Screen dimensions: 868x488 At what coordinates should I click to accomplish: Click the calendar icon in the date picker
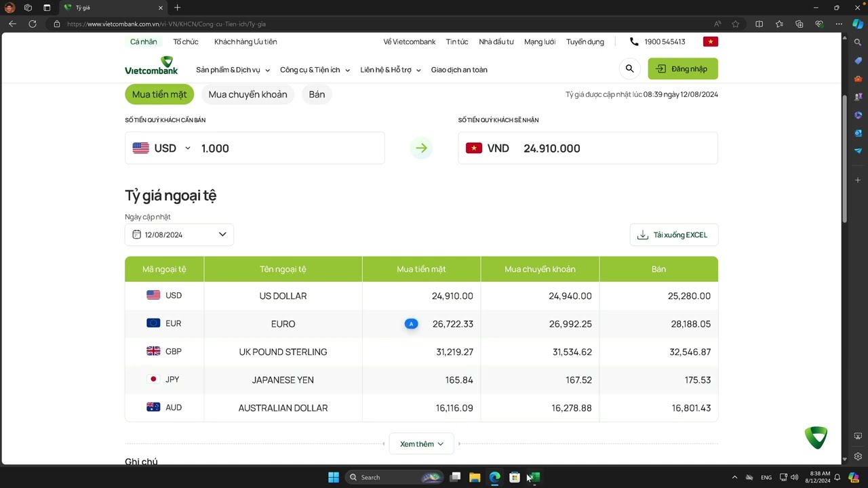136,235
